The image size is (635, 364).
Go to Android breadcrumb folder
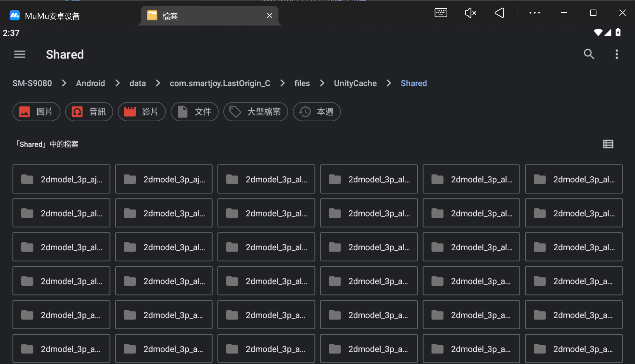(x=90, y=83)
